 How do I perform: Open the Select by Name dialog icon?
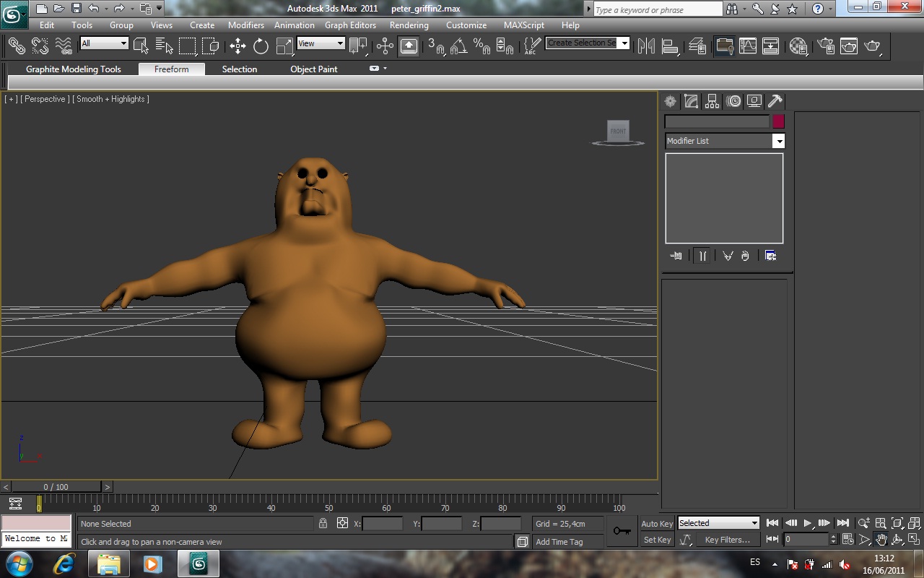164,46
